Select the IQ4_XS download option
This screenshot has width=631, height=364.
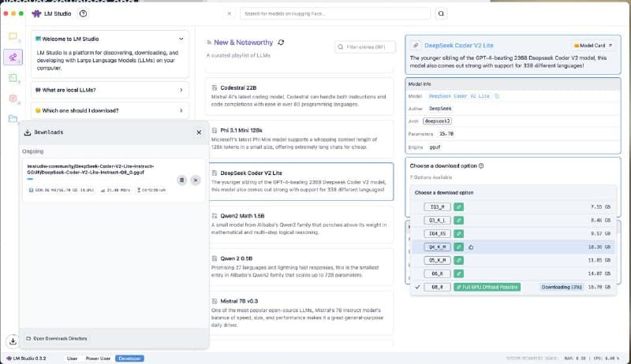point(513,233)
